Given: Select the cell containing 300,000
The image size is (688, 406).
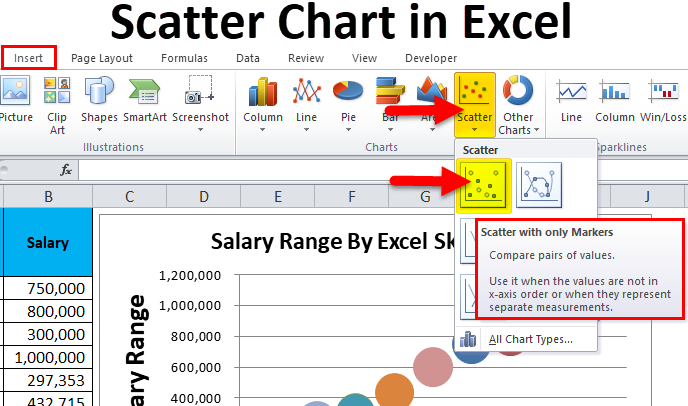Looking at the screenshot, I should click(x=48, y=334).
